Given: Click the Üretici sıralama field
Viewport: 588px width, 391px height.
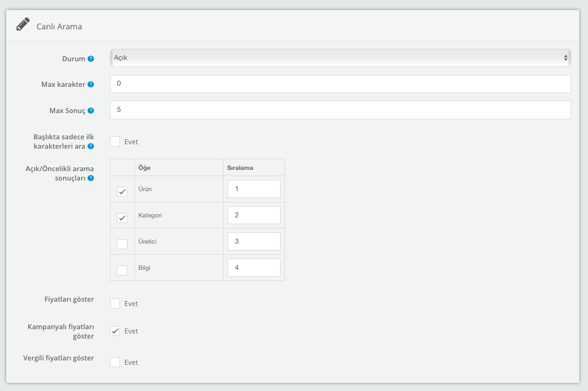Looking at the screenshot, I should tap(254, 241).
